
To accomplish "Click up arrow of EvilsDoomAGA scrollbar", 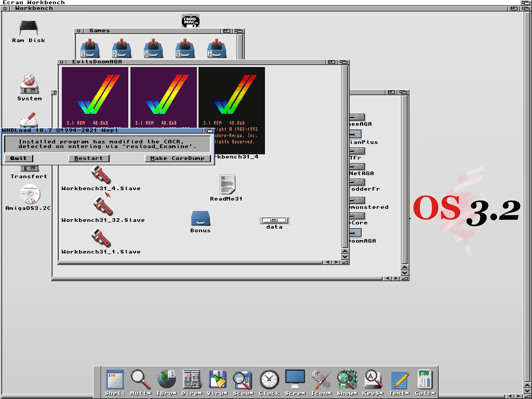I will [345, 251].
